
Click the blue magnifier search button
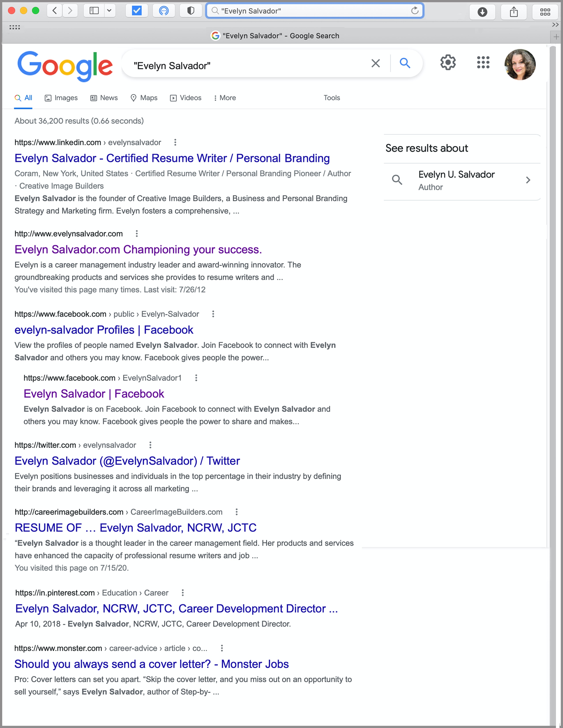tap(404, 63)
